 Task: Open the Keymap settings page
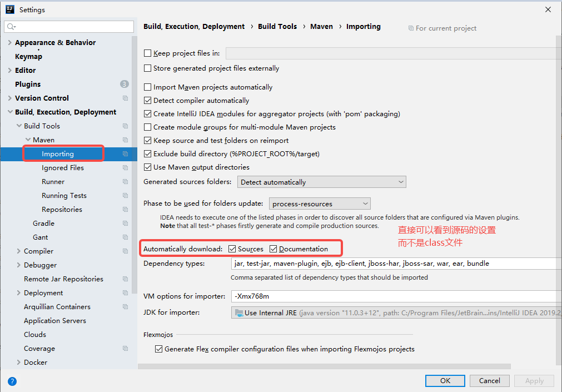(x=29, y=57)
